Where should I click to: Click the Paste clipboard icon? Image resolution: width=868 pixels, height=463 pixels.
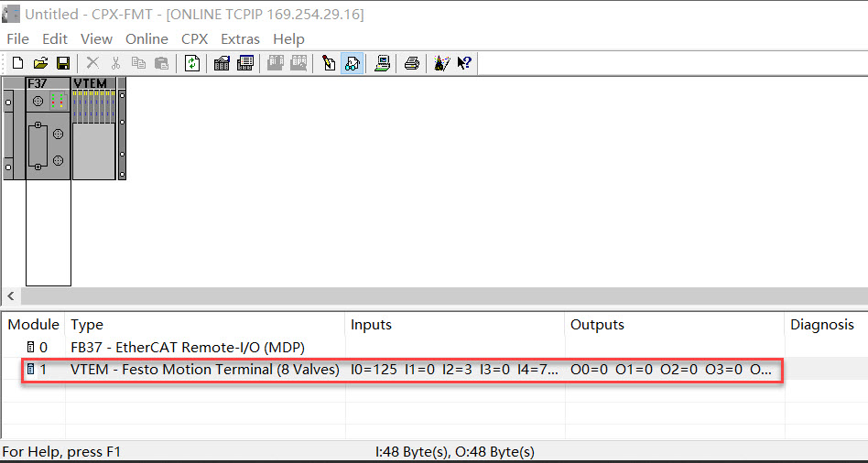[x=161, y=63]
